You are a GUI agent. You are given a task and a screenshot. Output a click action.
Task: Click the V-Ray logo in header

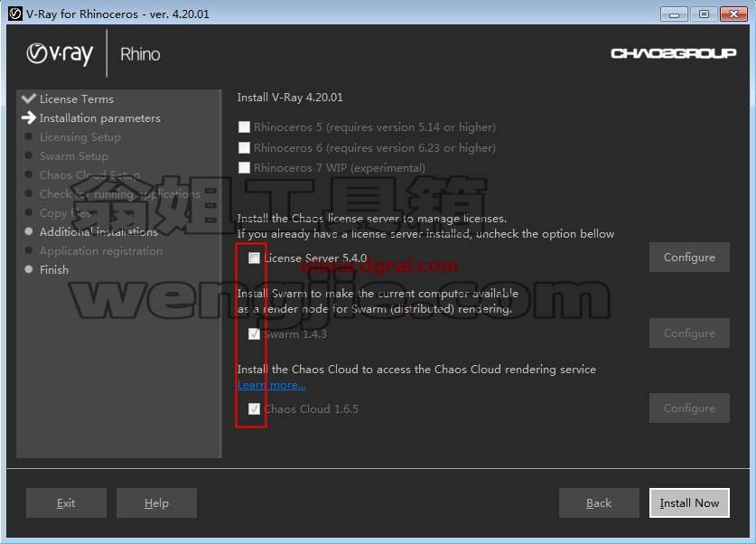pos(60,53)
